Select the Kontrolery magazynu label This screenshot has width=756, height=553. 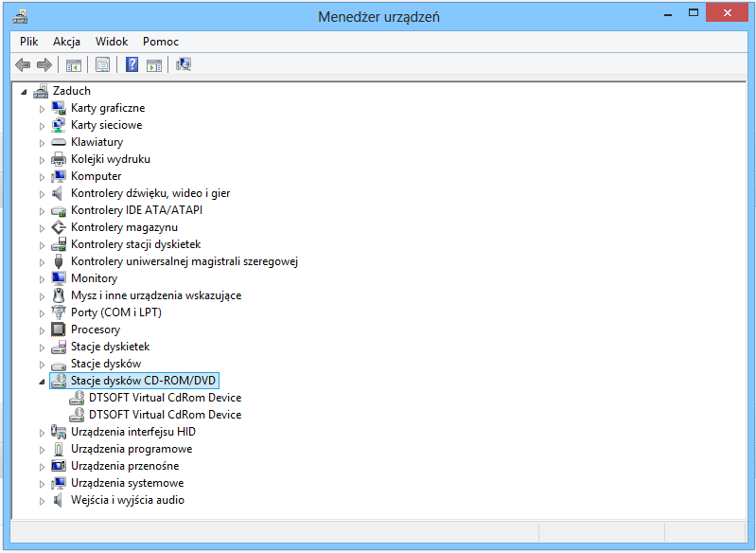tap(124, 227)
